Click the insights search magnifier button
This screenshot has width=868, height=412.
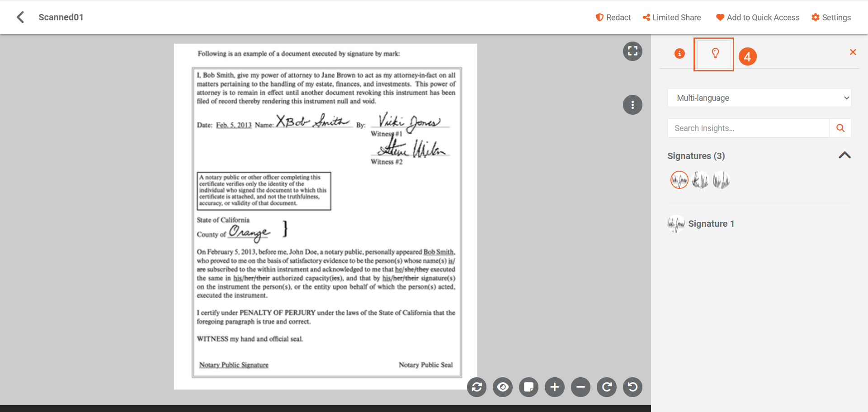coord(840,128)
